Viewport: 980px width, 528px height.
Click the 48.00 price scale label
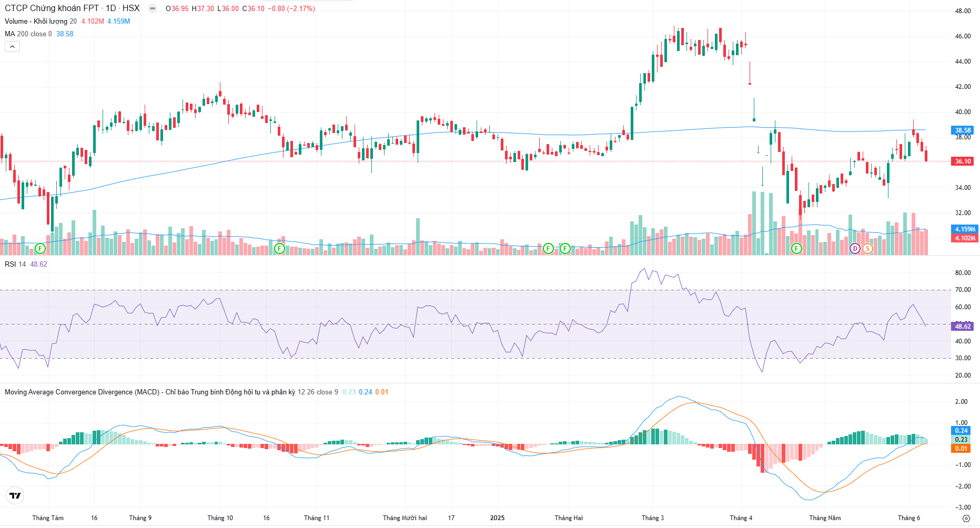pos(963,11)
